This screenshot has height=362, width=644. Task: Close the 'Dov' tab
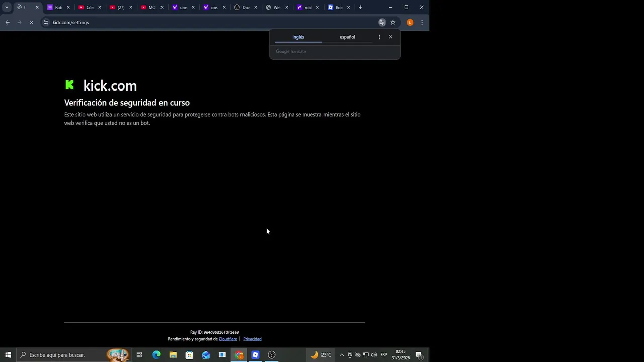click(256, 7)
